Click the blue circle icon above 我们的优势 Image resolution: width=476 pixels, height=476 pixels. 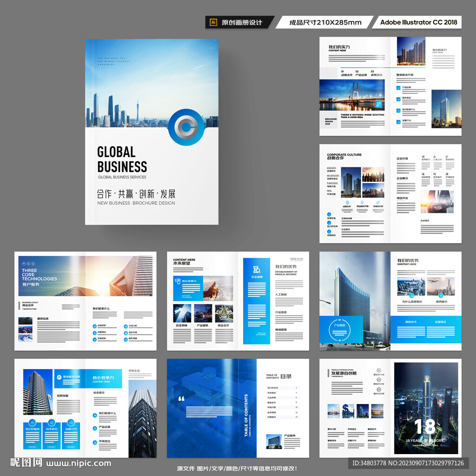(329, 223)
